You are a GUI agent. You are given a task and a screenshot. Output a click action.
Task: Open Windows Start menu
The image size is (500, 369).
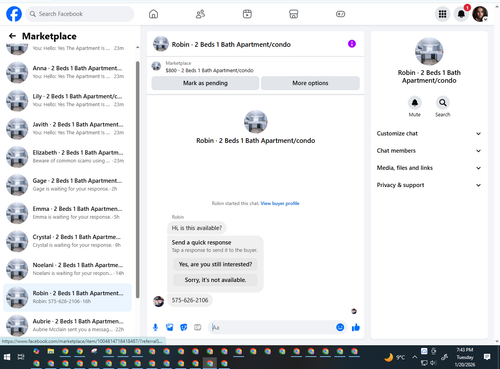7,357
